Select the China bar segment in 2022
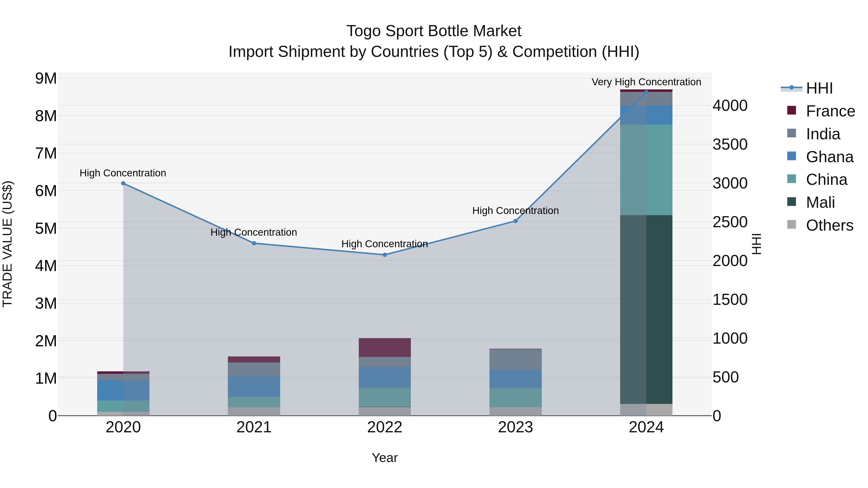This screenshot has width=868, height=488. pos(385,397)
